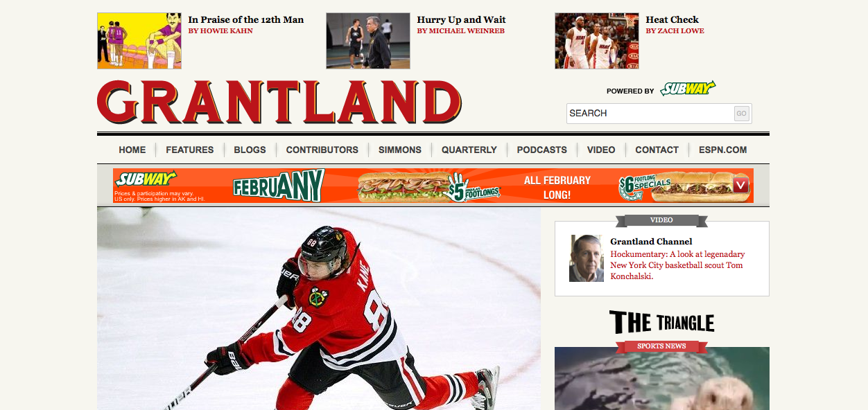This screenshot has width=868, height=410.
Task: Open the PODCASTS section
Action: [x=542, y=150]
